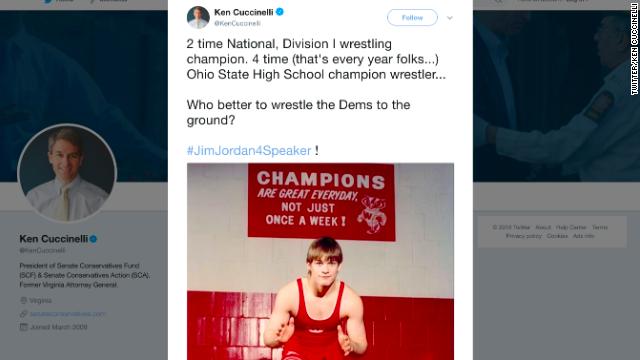The image size is (640, 360).
Task: Click the Follow button on the tweet
Action: point(412,18)
